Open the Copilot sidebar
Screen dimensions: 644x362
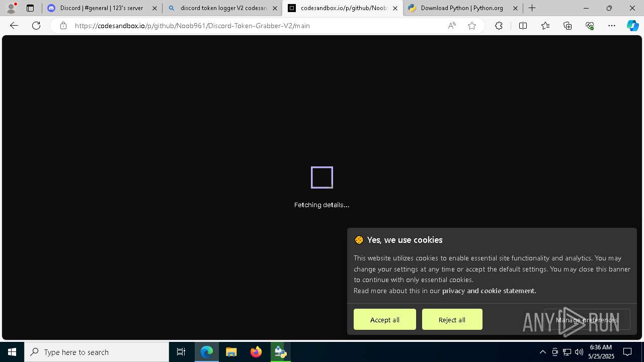click(x=632, y=26)
